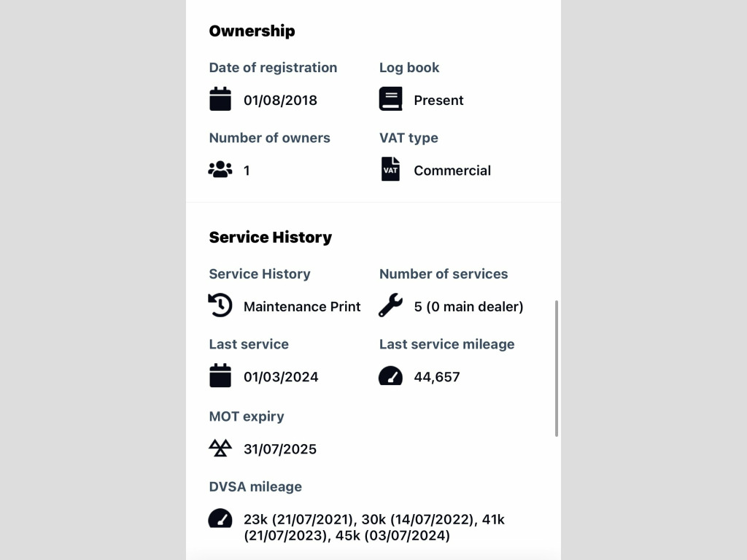Select the Ownership section heading
This screenshot has width=747, height=560.
point(252,31)
